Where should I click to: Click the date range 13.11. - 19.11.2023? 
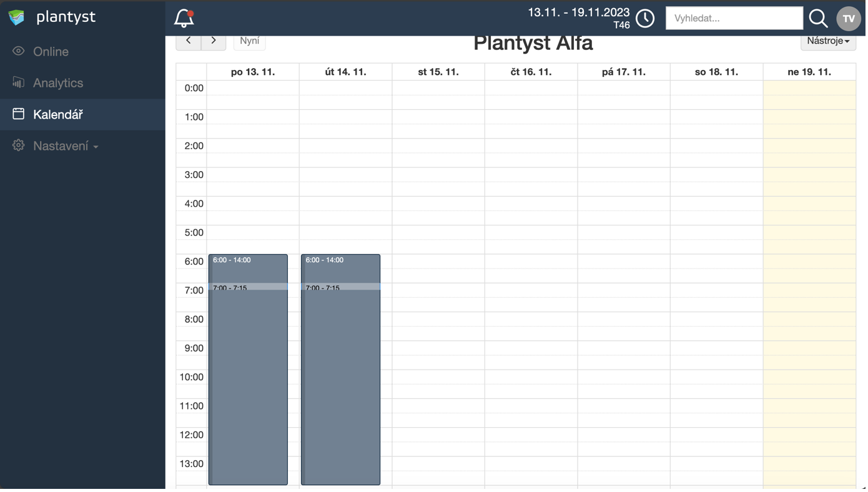click(x=578, y=12)
